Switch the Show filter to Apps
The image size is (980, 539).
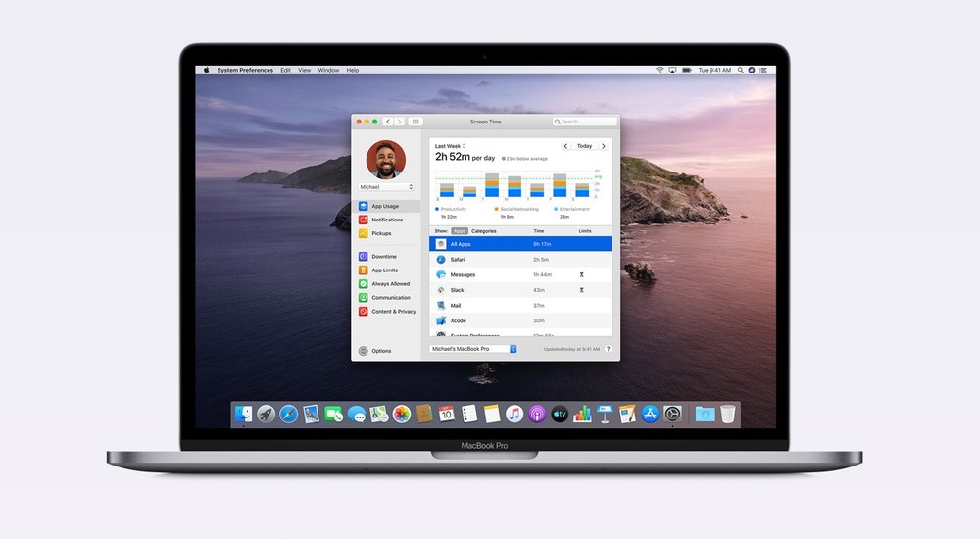[x=459, y=231]
